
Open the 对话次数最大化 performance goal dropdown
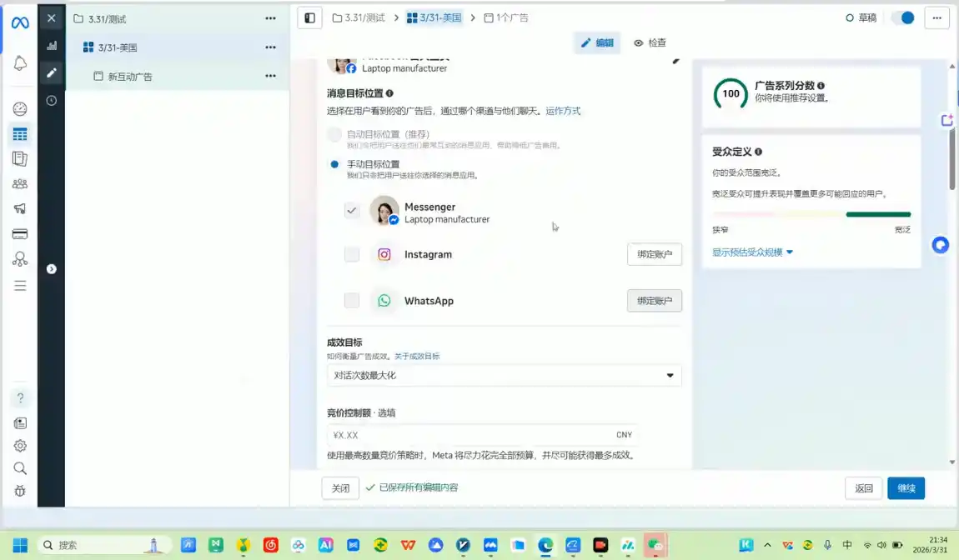[x=504, y=375]
